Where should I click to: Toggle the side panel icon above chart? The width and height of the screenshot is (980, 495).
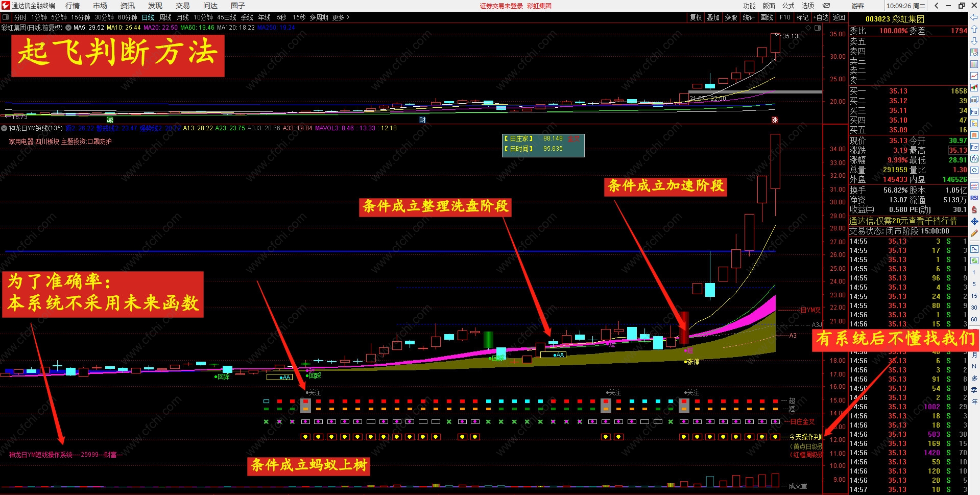(818, 28)
